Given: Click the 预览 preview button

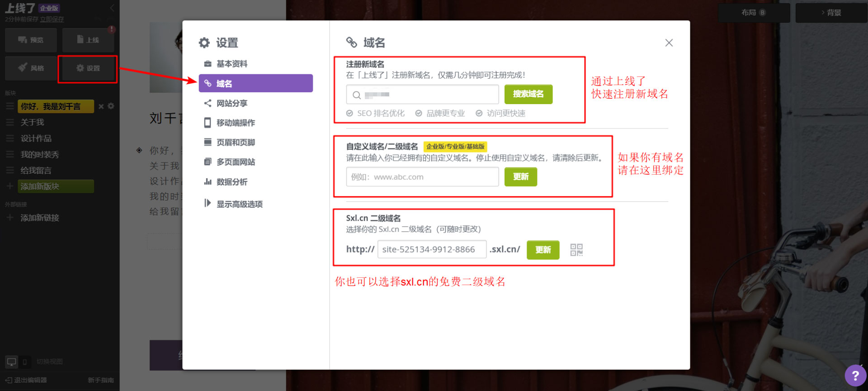Looking at the screenshot, I should click(31, 40).
